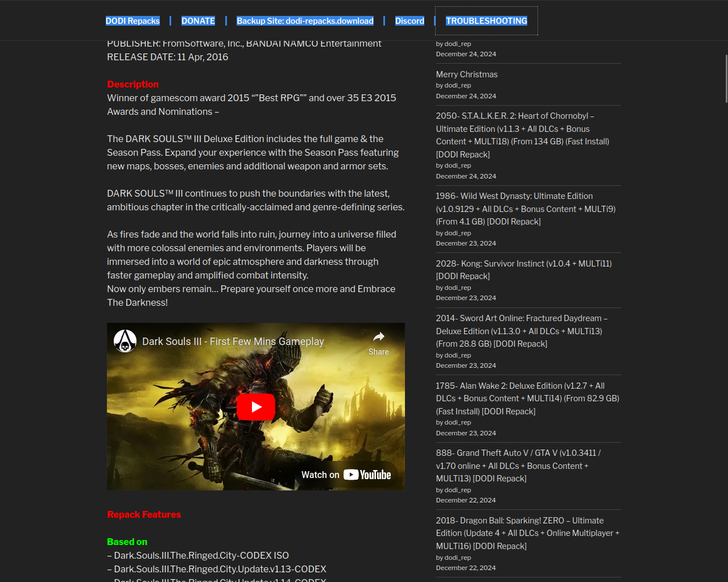Play the Dark Souls III YouTube video
The height and width of the screenshot is (582, 728).
pos(256,407)
